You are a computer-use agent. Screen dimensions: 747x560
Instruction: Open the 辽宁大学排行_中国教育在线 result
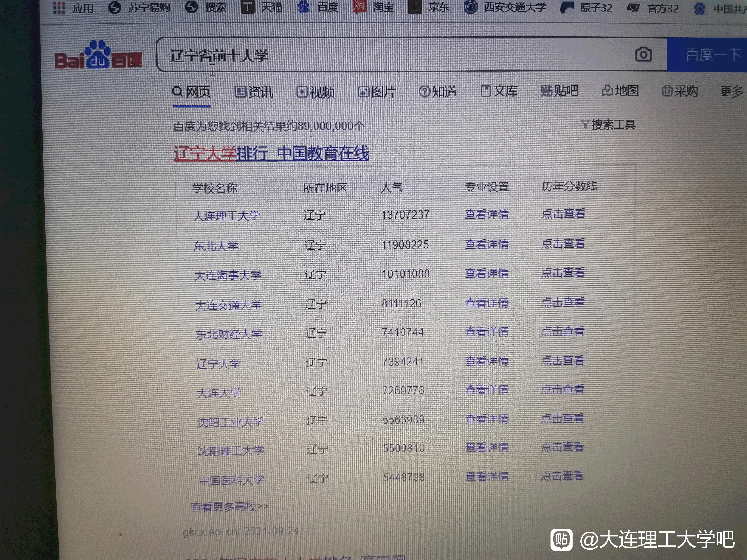tap(272, 154)
